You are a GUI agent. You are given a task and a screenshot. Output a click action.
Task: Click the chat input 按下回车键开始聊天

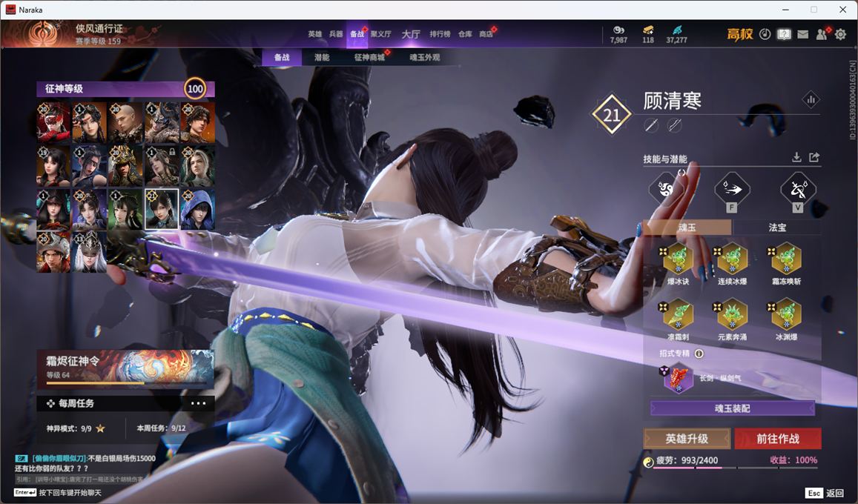[x=70, y=493]
